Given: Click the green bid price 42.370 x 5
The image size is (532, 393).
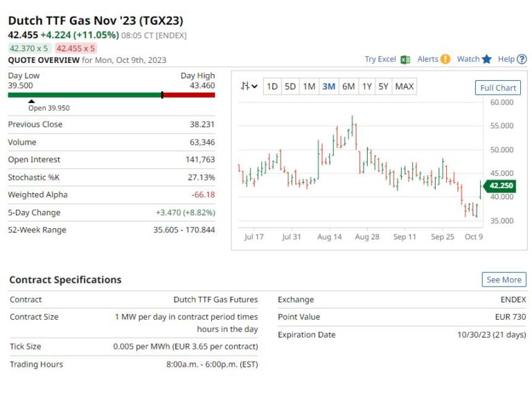Looking at the screenshot, I should pyautogui.click(x=28, y=48).
